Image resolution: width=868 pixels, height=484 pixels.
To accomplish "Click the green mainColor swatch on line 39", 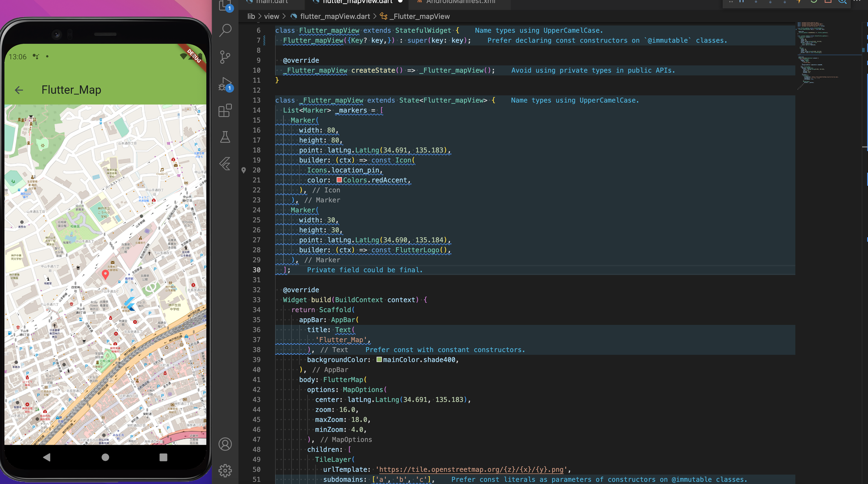I will (x=379, y=359).
